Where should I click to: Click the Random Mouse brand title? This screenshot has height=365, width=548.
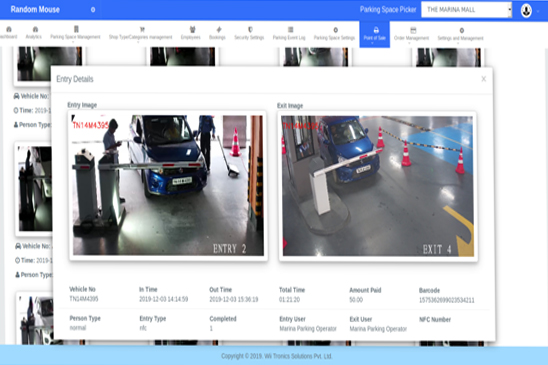(35, 9)
